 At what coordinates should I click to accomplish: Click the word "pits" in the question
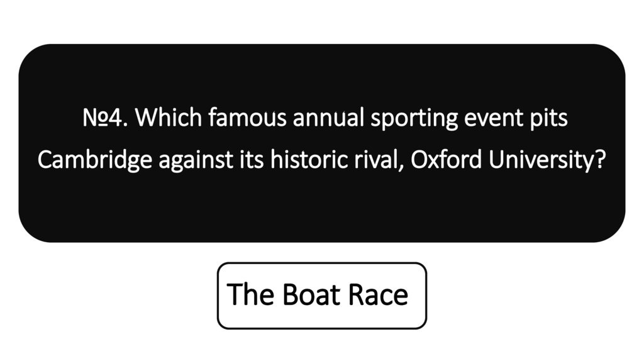550,119
